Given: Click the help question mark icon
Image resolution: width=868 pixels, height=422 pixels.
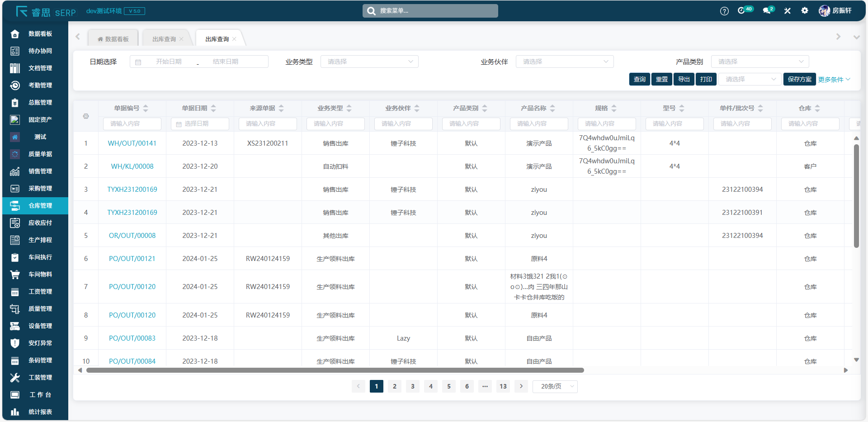Looking at the screenshot, I should 724,11.
